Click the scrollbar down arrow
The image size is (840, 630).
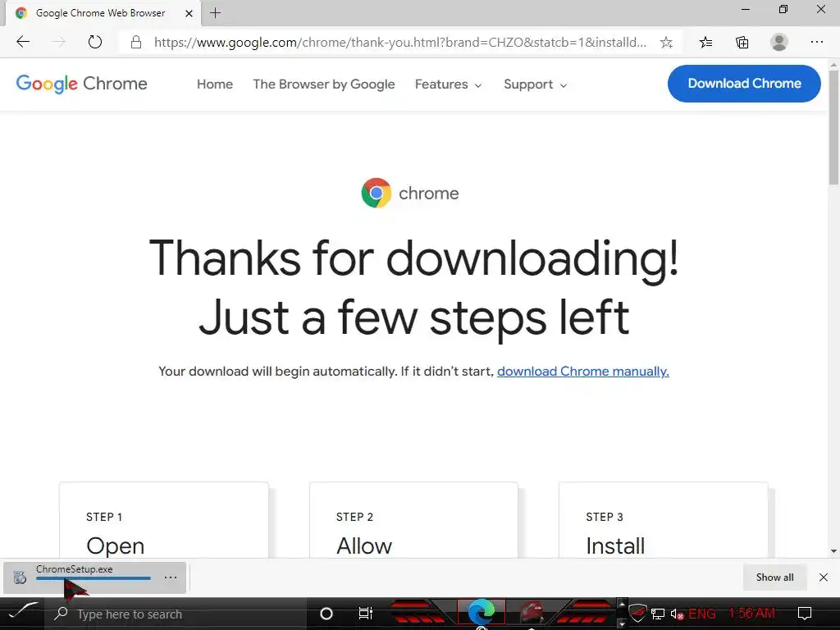(833, 550)
